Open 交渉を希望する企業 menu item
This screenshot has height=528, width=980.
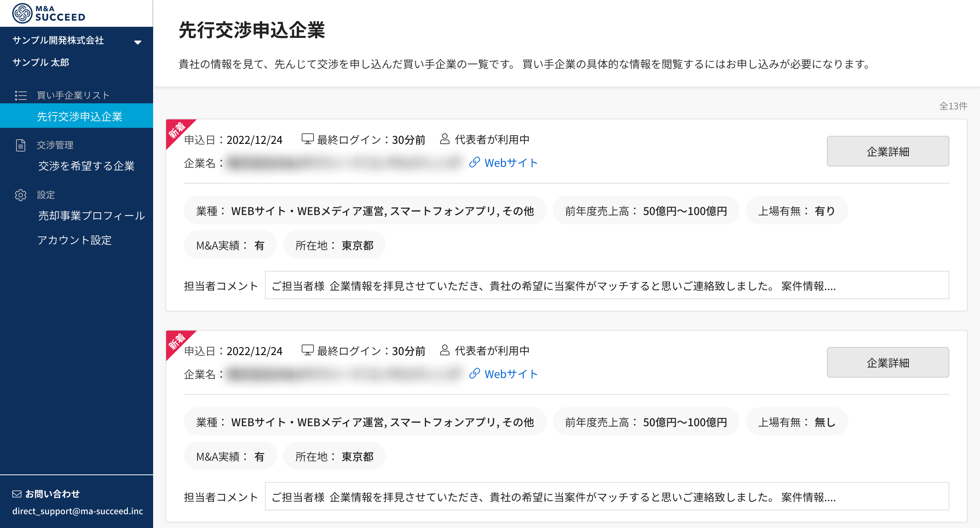coord(87,166)
